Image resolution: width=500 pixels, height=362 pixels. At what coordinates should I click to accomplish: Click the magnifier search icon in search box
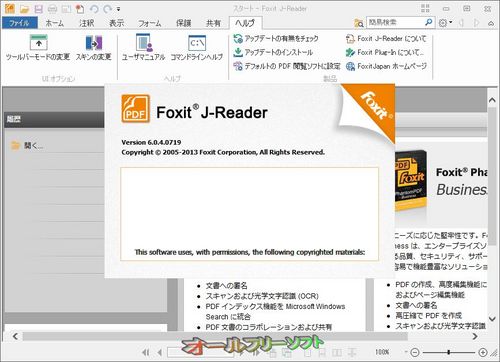click(x=429, y=22)
